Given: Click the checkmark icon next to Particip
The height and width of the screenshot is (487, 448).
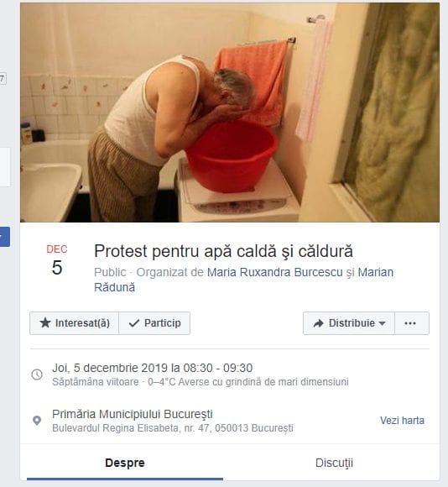Looking at the screenshot, I should [x=134, y=323].
